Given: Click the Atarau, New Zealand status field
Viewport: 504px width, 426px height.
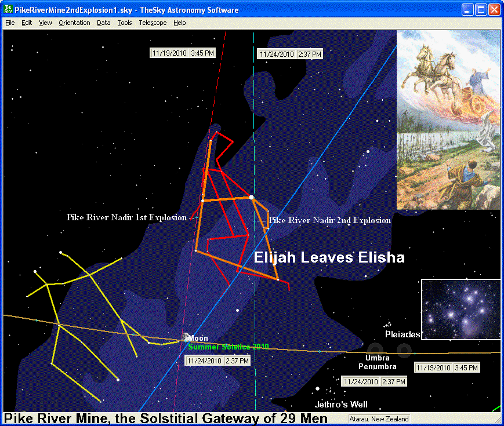Looking at the screenshot, I should [380, 418].
